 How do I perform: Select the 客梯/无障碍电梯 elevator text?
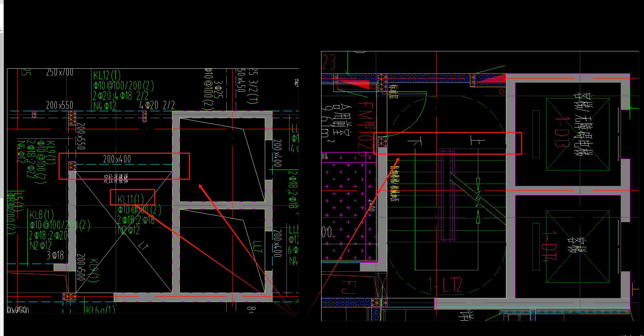point(583,124)
